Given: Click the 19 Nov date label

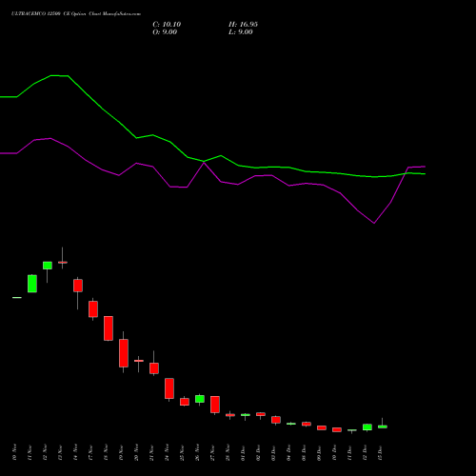Looking at the screenshot, I should point(121,452).
